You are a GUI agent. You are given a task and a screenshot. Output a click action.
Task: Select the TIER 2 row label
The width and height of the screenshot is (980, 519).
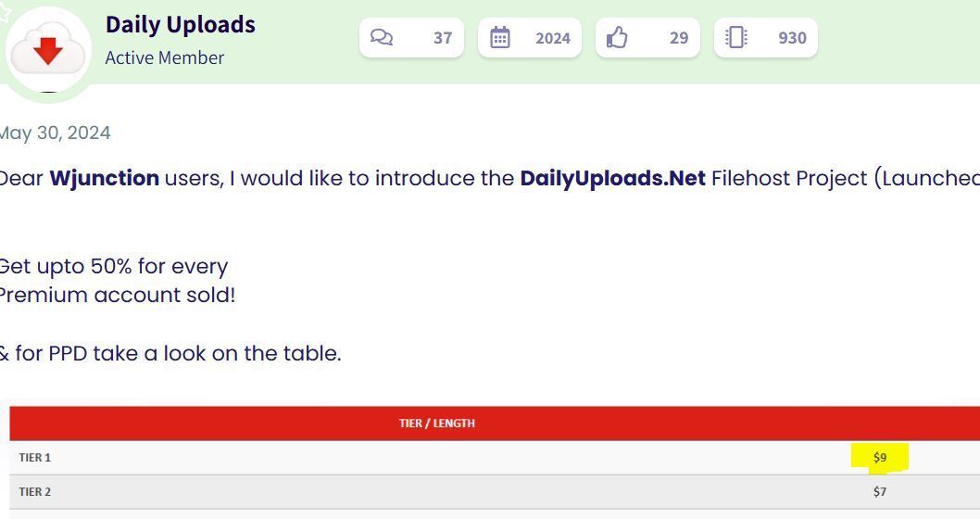pyautogui.click(x=35, y=492)
